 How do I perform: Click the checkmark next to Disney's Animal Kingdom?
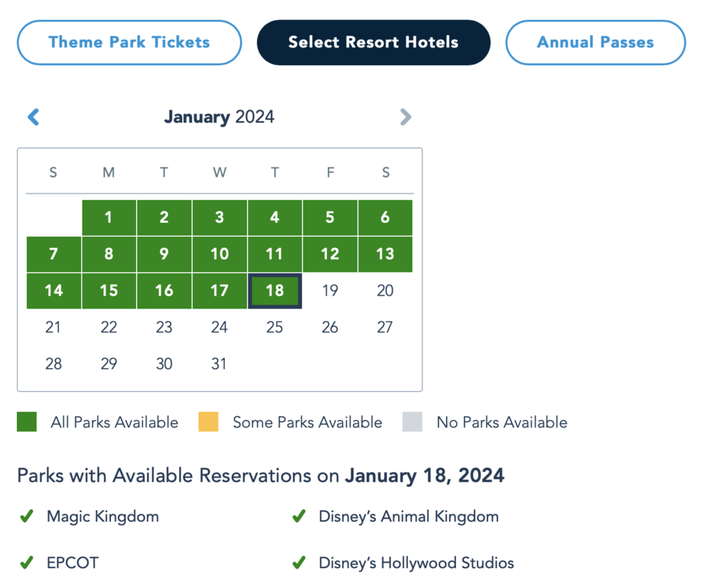coord(299,517)
